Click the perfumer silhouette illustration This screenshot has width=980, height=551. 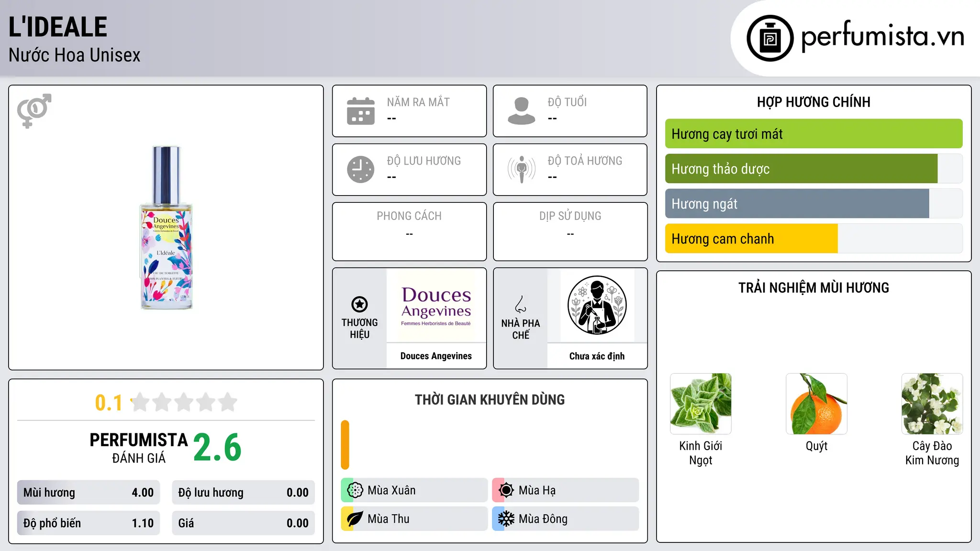click(x=597, y=305)
